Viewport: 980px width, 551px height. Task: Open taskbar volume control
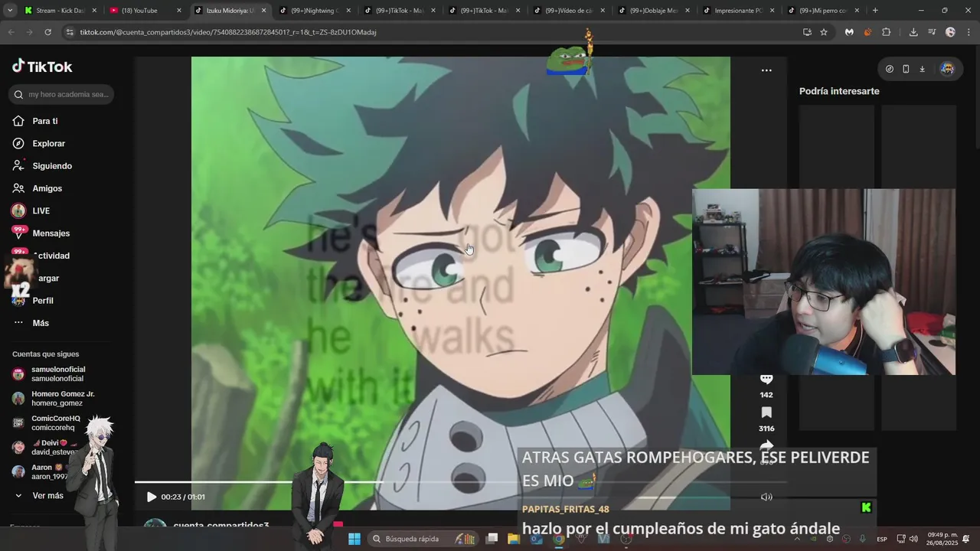point(913,539)
